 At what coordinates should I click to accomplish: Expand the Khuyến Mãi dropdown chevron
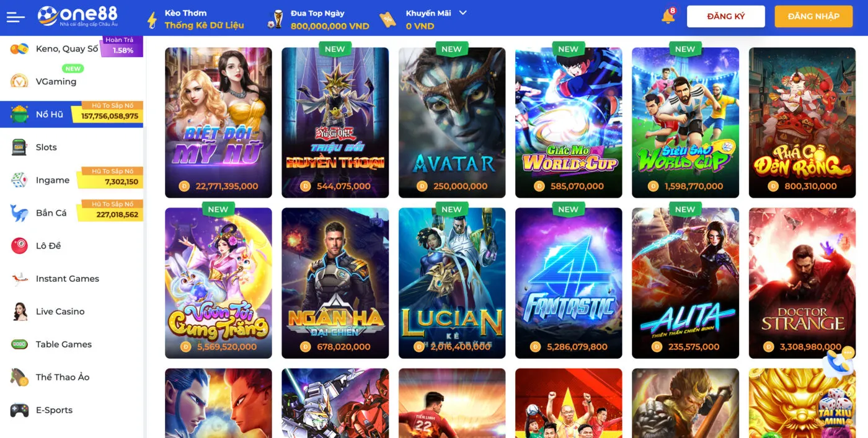click(463, 13)
